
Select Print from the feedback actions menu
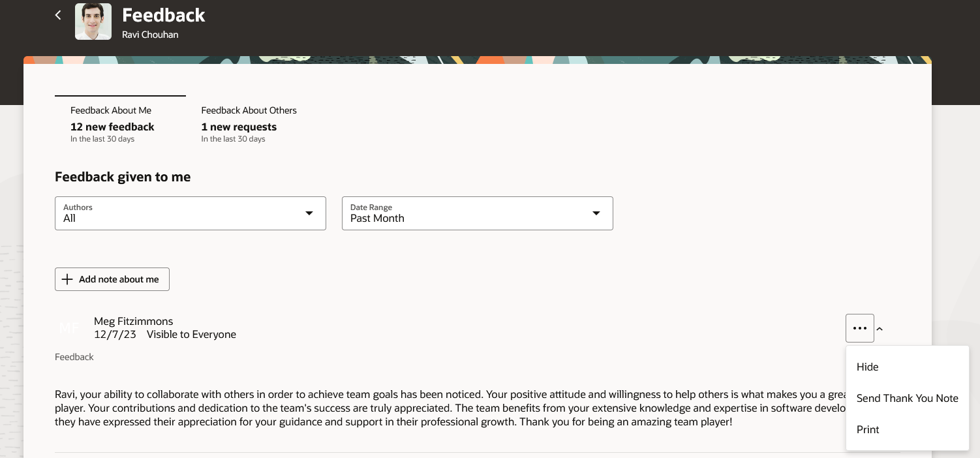click(868, 429)
